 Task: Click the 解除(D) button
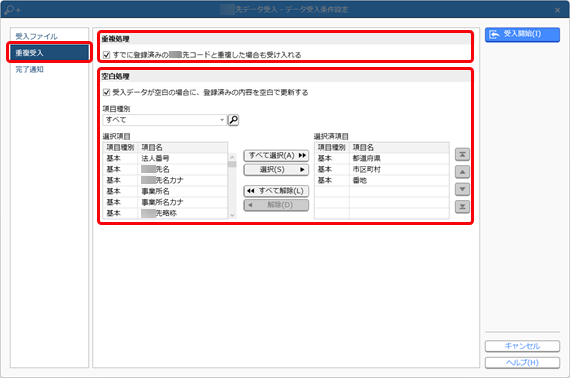276,205
